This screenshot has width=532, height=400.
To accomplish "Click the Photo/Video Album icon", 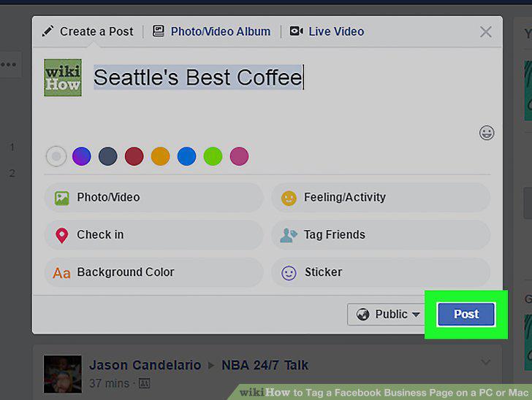I will pos(158,31).
